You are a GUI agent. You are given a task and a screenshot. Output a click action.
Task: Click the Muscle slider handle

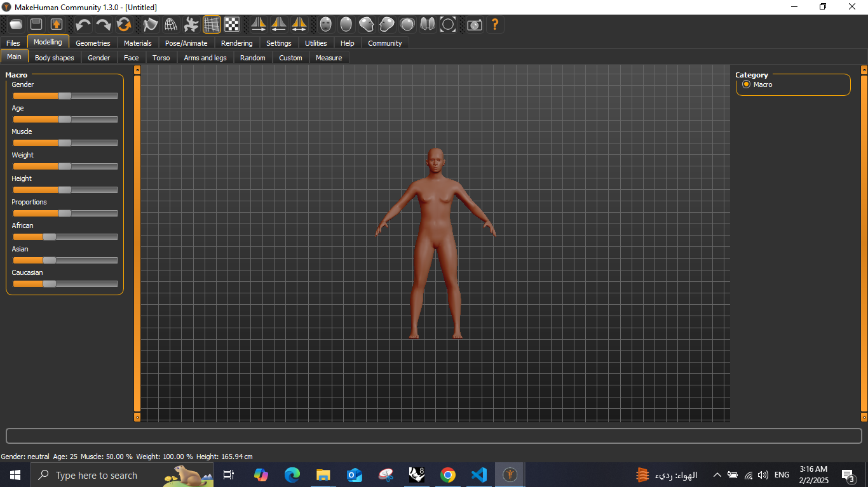tap(65, 143)
